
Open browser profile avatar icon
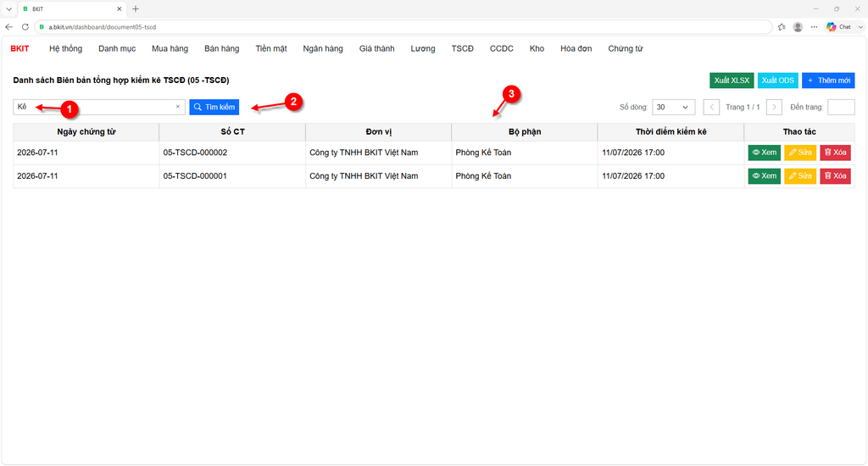[798, 26]
